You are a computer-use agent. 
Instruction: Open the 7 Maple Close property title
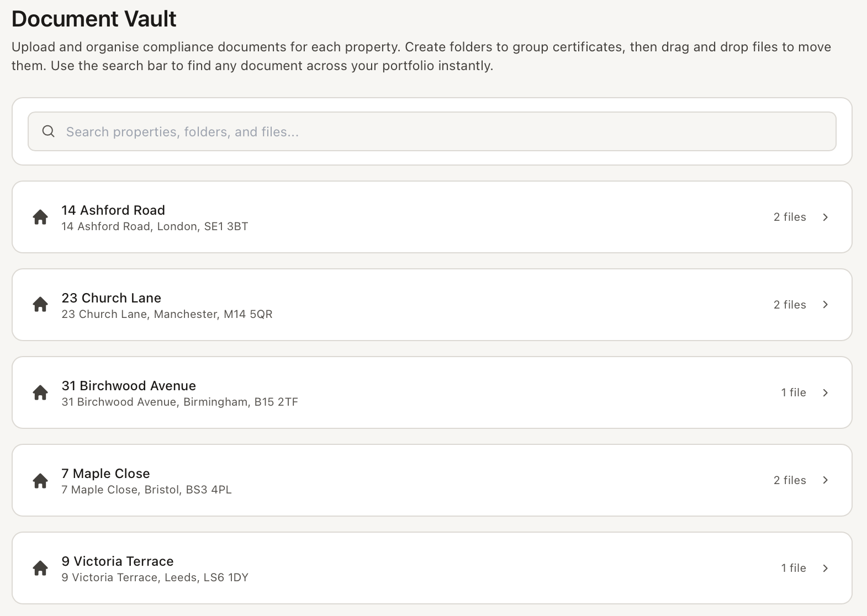(x=105, y=474)
